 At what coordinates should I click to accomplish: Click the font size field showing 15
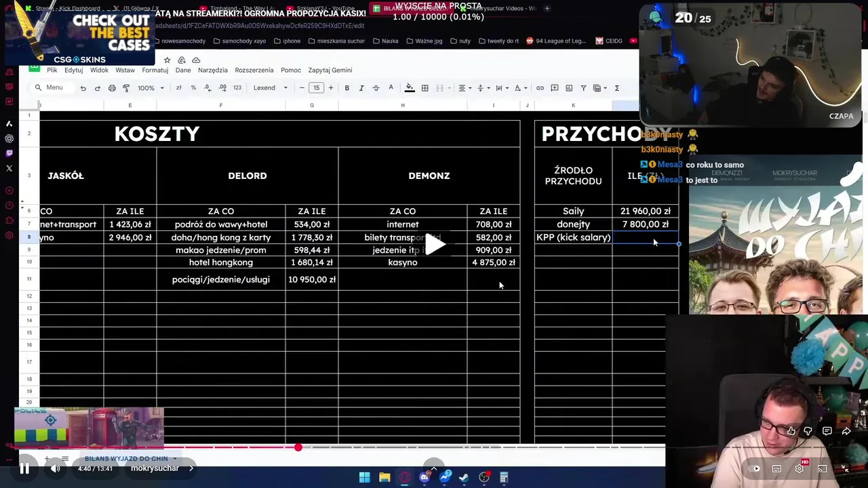click(x=316, y=88)
